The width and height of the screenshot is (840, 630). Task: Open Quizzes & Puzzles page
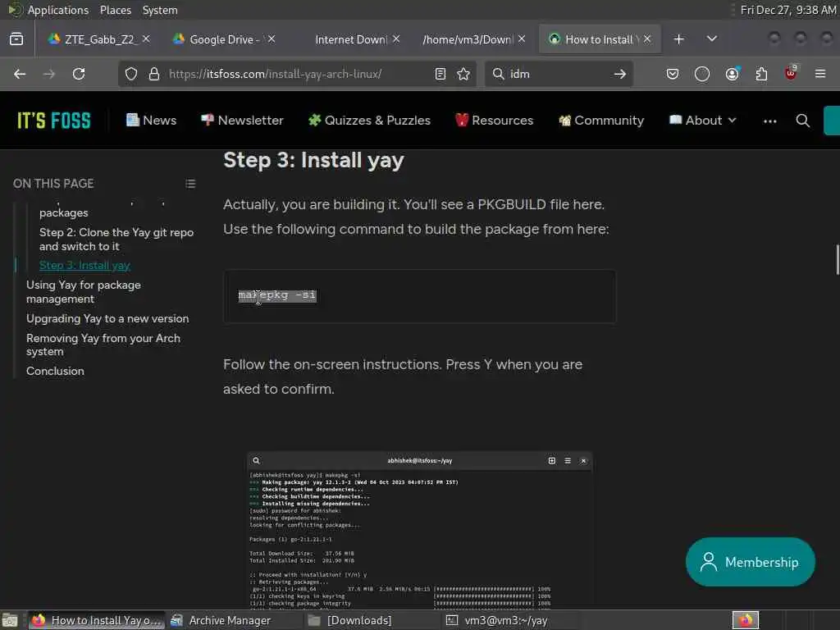coord(369,121)
